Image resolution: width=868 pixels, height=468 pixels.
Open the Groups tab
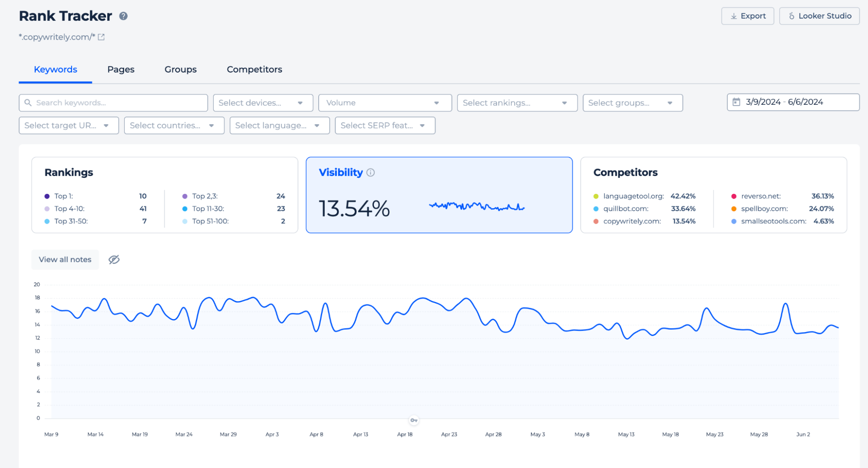click(181, 70)
